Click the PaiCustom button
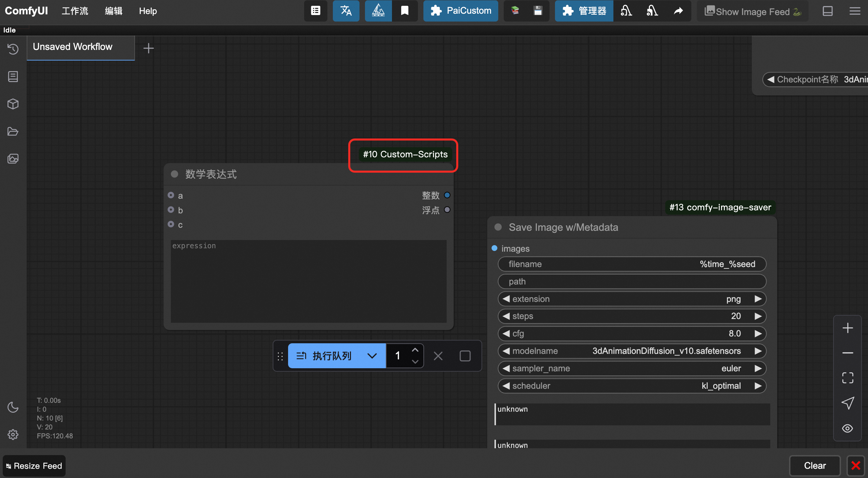Image resolution: width=868 pixels, height=478 pixels. pos(461,11)
